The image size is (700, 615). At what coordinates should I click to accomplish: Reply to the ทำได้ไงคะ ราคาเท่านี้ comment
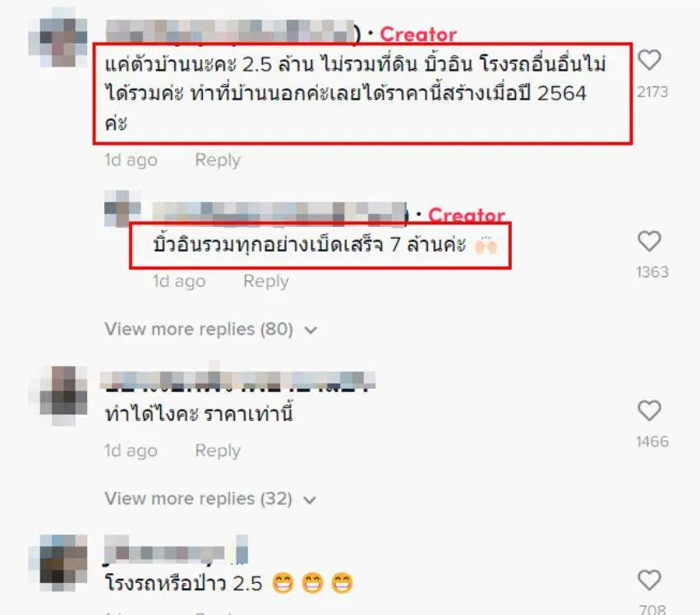218,451
